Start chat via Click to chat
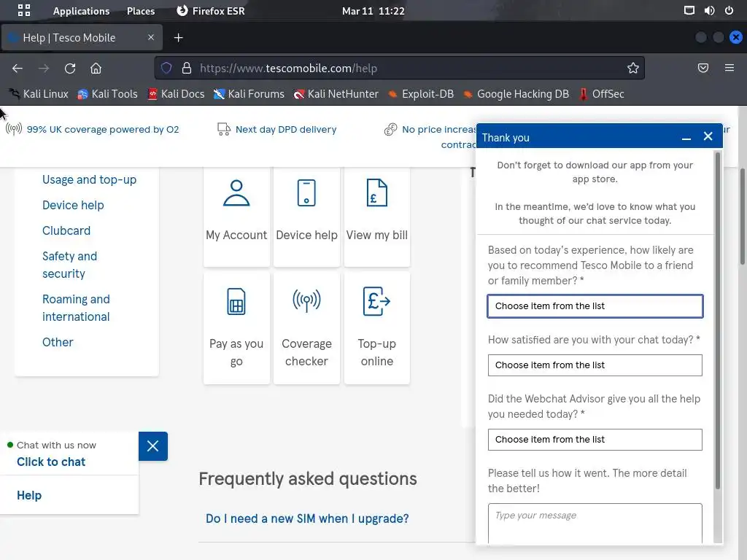747x560 pixels. point(51,462)
